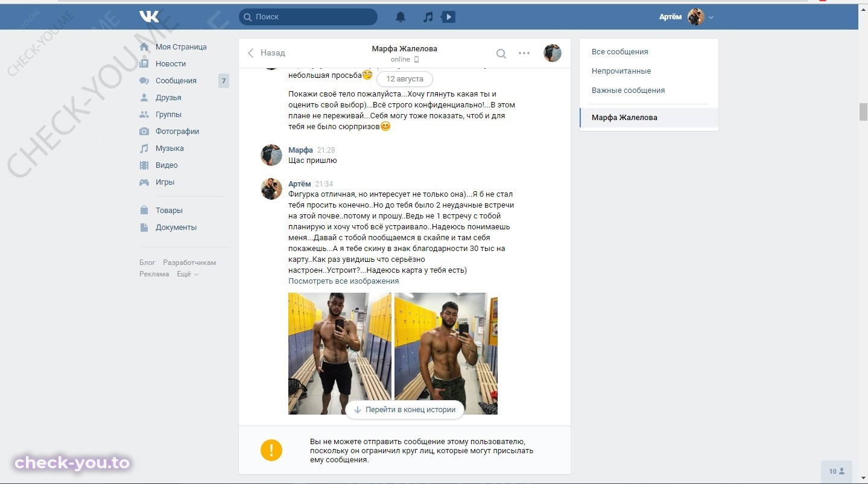The image size is (868, 484).
Task: Click the online friends counter widget
Action: (837, 471)
